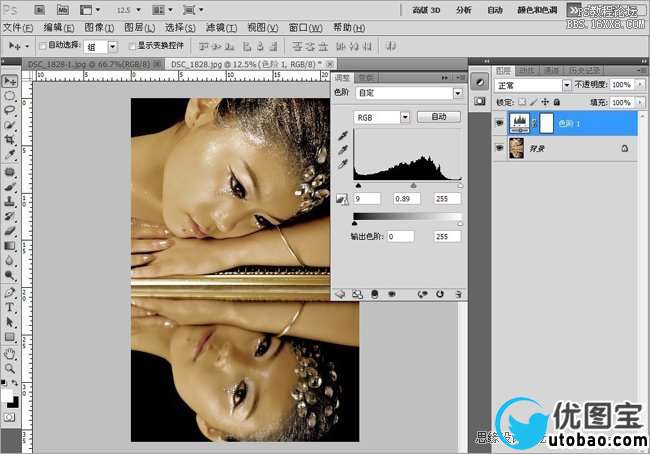Select the Crop tool
Viewport: 650px width, 454px height.
(x=9, y=140)
